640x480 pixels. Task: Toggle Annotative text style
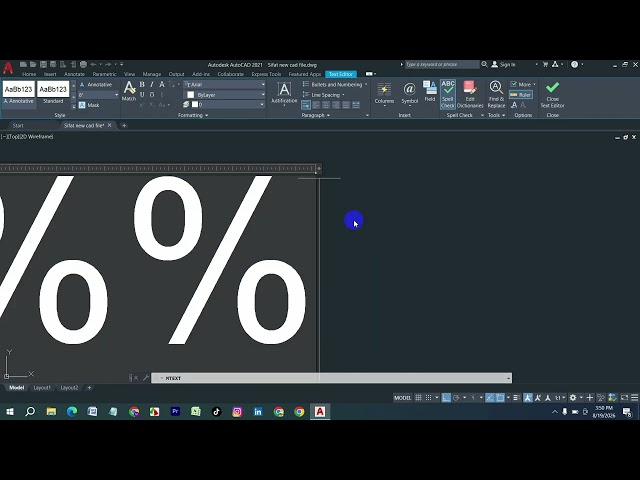click(96, 84)
